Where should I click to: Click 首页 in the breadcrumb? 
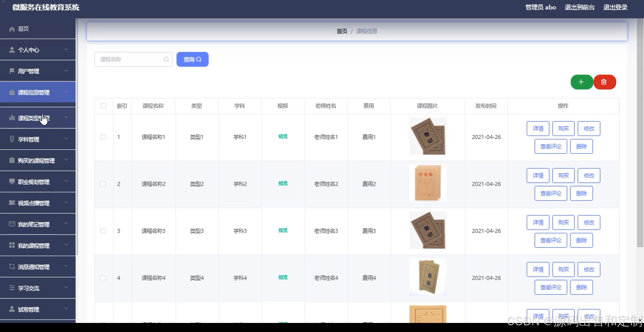(342, 31)
